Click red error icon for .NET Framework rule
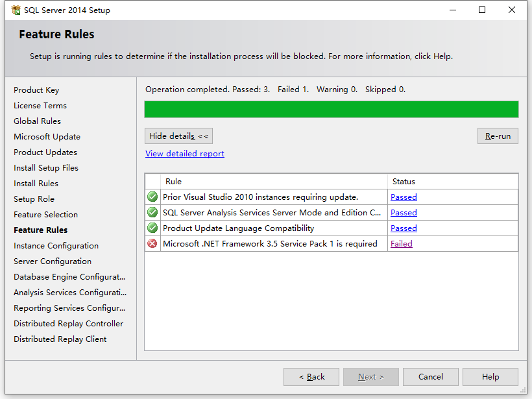 [x=152, y=243]
